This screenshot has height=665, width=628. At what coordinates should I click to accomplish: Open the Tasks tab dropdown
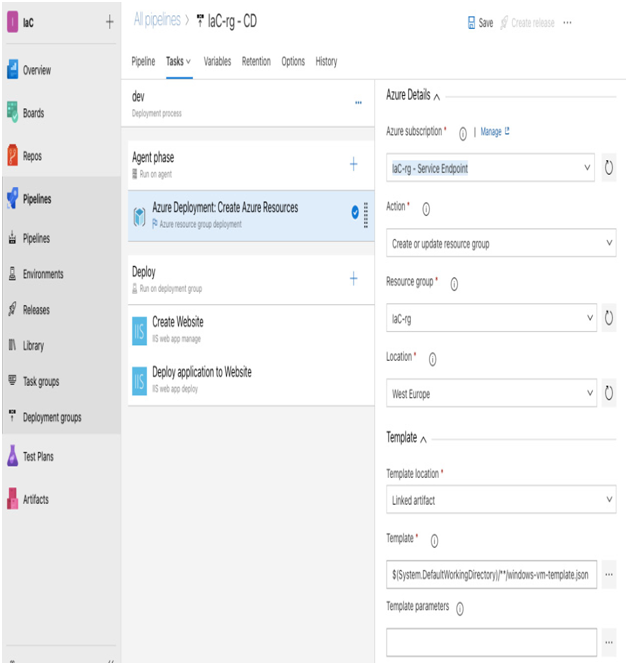179,61
